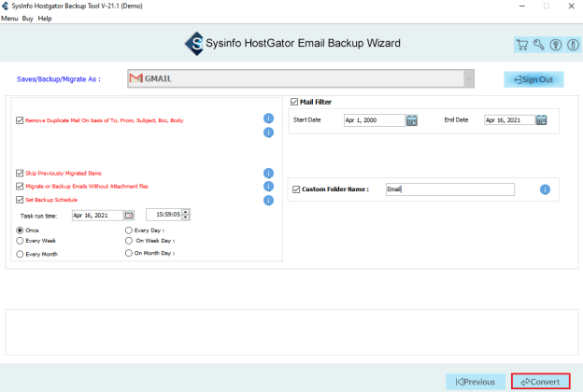The image size is (583, 392).
Task: Start migration with Convert button
Action: [541, 382]
